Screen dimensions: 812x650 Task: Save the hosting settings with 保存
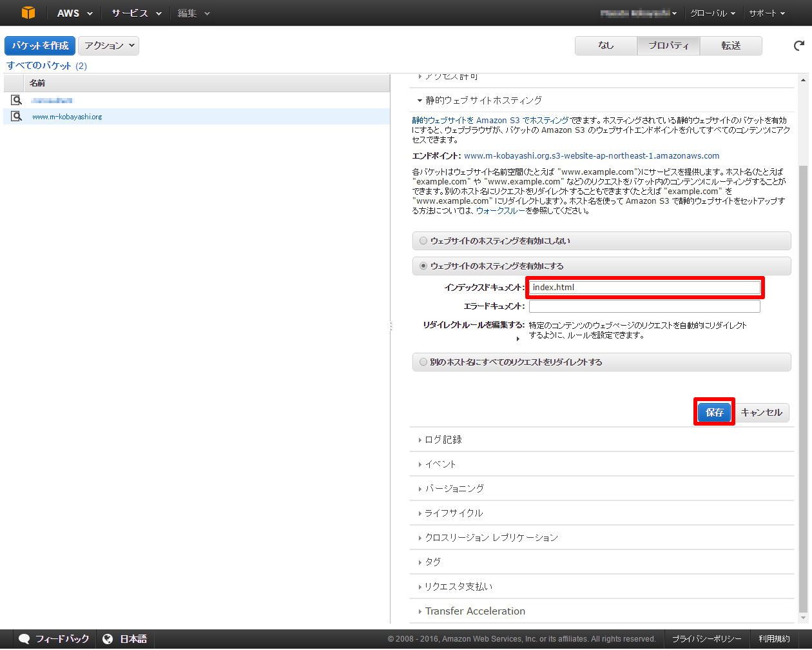[x=714, y=412]
